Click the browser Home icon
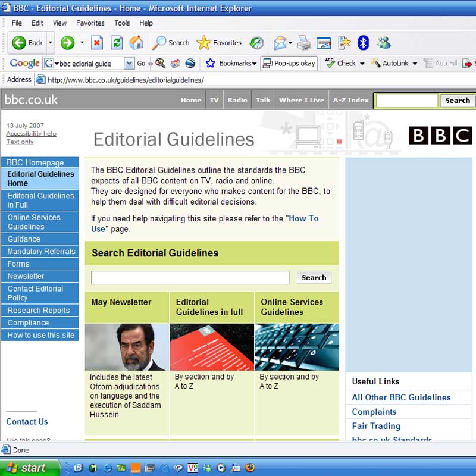 (135, 43)
